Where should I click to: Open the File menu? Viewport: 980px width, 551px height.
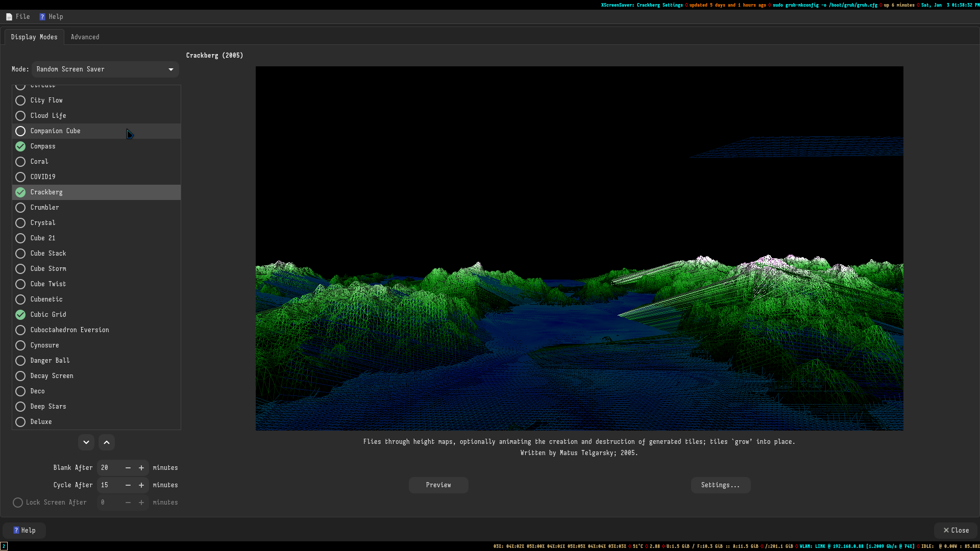pos(22,17)
